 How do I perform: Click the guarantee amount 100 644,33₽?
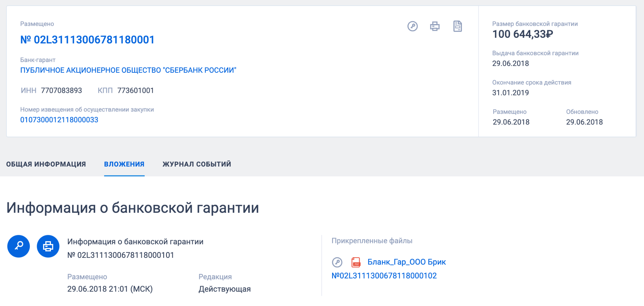pyautogui.click(x=523, y=34)
